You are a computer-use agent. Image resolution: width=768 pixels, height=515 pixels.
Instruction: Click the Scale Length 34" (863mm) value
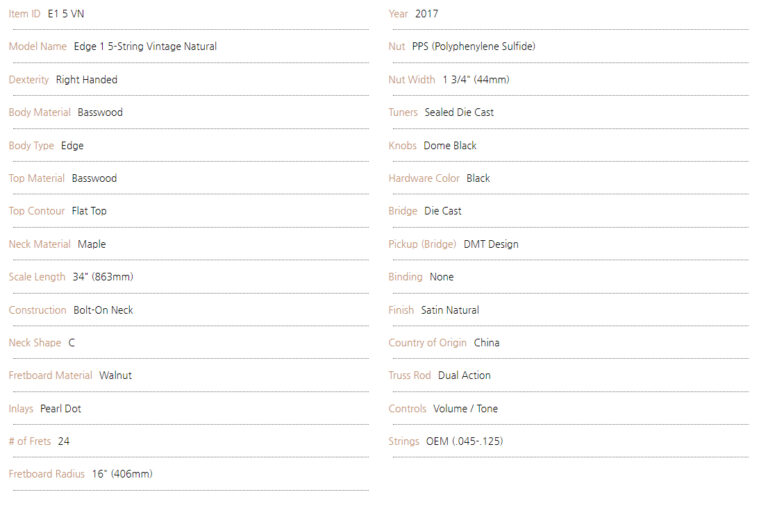tap(103, 277)
